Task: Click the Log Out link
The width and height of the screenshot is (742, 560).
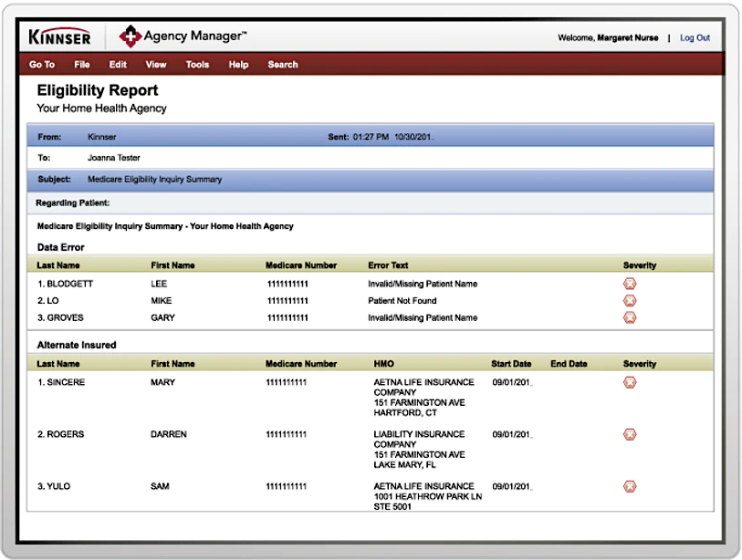Action: (x=695, y=37)
